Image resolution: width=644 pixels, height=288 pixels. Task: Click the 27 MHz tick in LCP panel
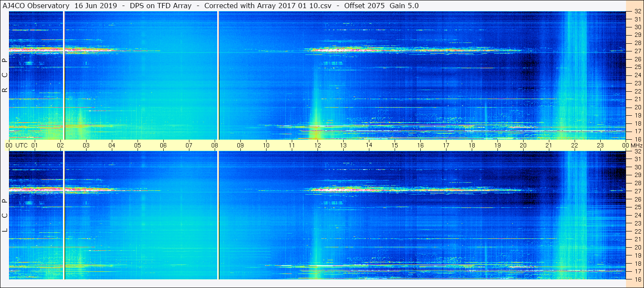[638, 191]
